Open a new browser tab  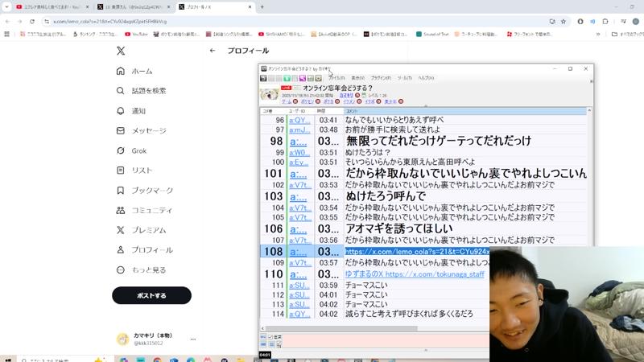click(x=262, y=7)
